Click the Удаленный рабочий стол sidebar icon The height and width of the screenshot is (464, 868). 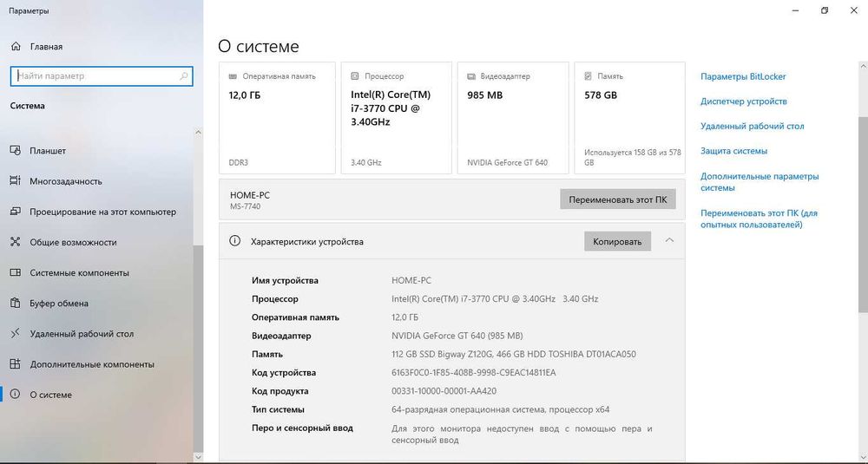point(16,334)
